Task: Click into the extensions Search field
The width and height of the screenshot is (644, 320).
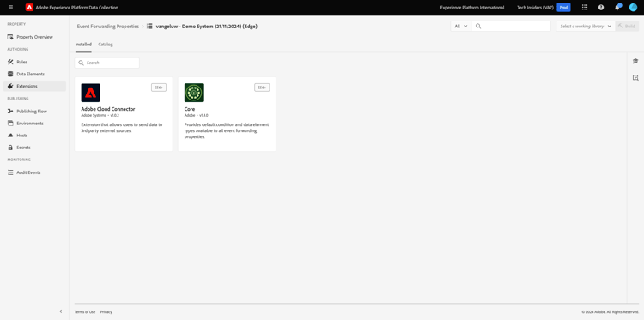Action: click(106, 63)
